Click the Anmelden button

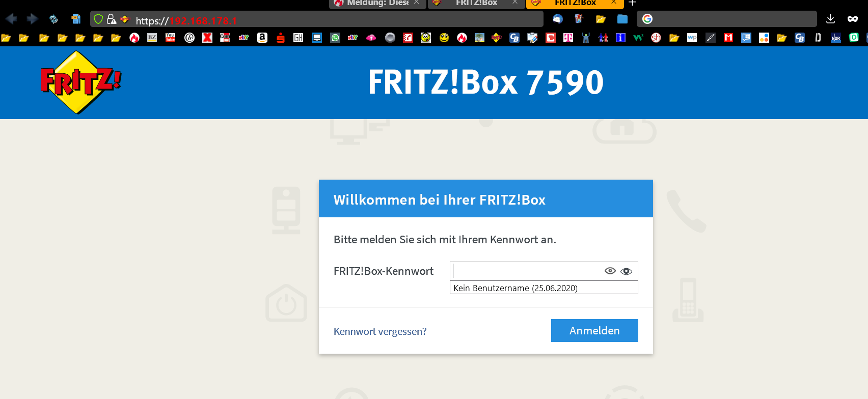594,330
